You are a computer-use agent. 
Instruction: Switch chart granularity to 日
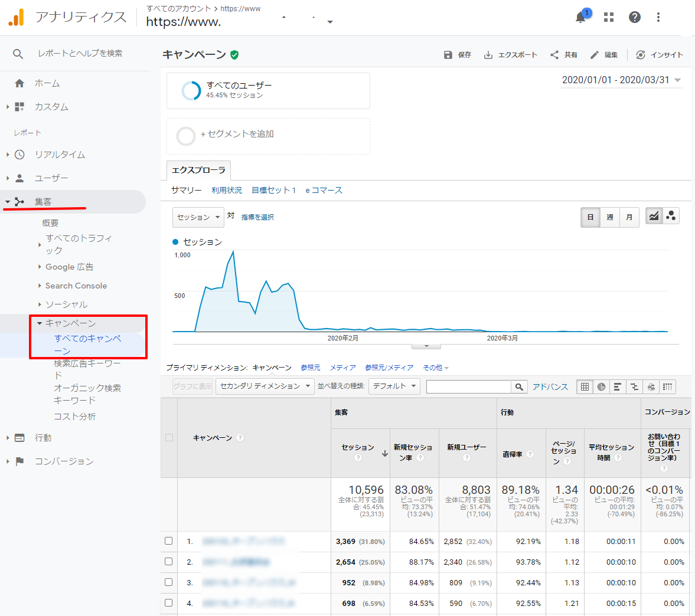tap(590, 217)
